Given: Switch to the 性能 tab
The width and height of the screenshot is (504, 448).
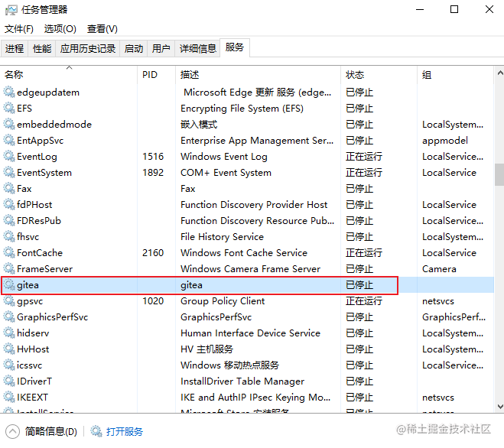Looking at the screenshot, I should (42, 48).
